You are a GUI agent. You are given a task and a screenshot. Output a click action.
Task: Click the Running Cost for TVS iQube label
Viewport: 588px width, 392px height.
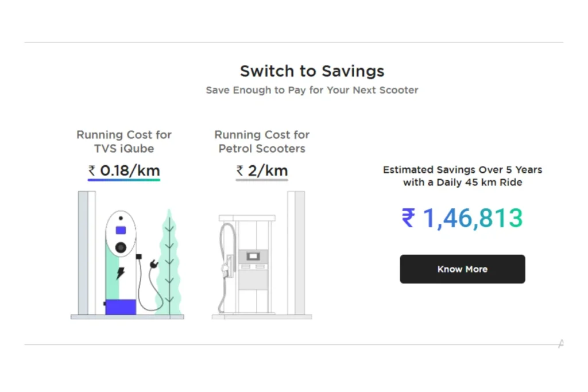coord(124,142)
